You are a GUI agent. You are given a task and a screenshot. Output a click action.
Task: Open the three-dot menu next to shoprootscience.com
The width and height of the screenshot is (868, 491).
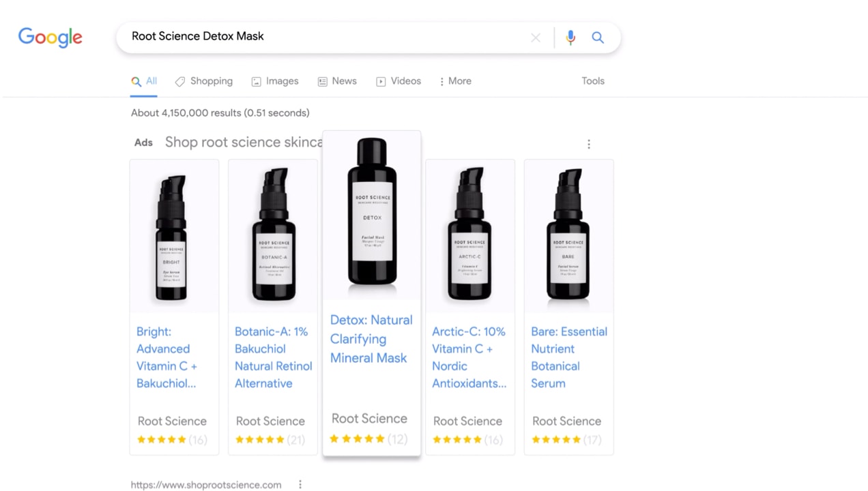[x=300, y=484]
